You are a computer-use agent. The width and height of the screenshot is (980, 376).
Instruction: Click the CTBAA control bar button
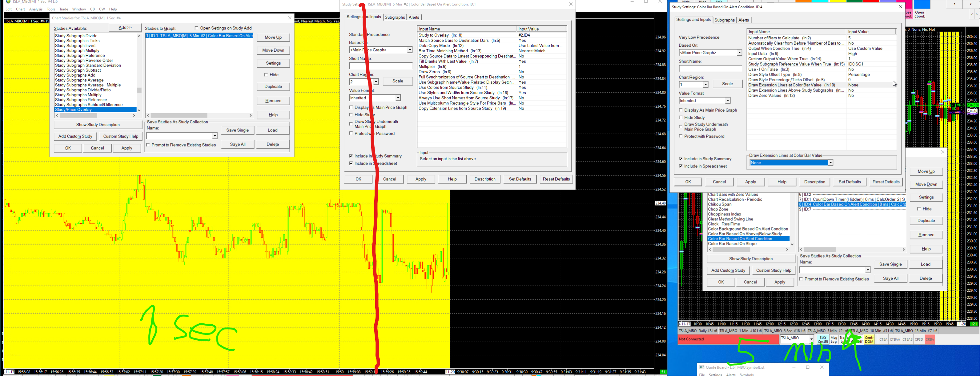895,339
